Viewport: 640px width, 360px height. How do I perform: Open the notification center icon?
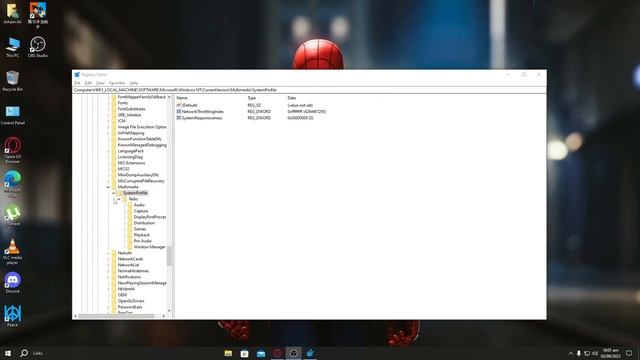coord(629,353)
